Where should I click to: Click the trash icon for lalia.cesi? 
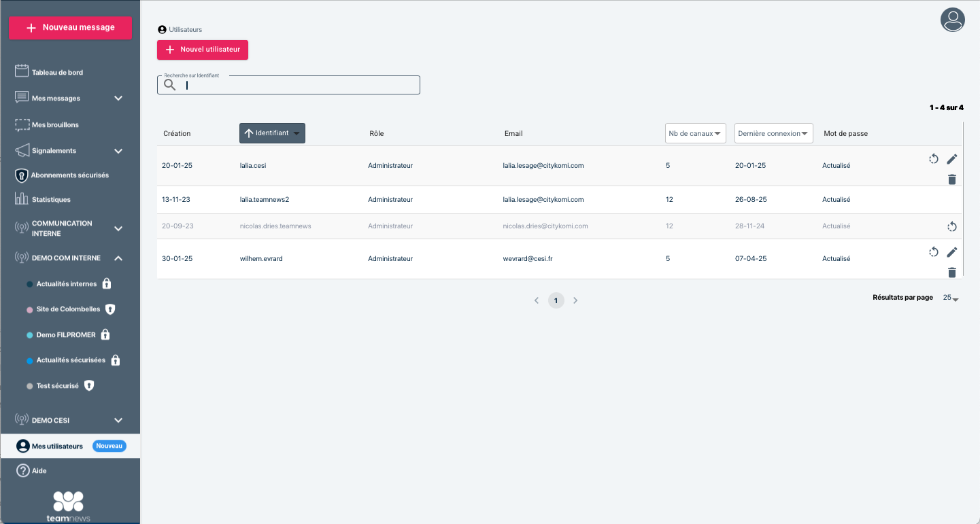click(952, 179)
